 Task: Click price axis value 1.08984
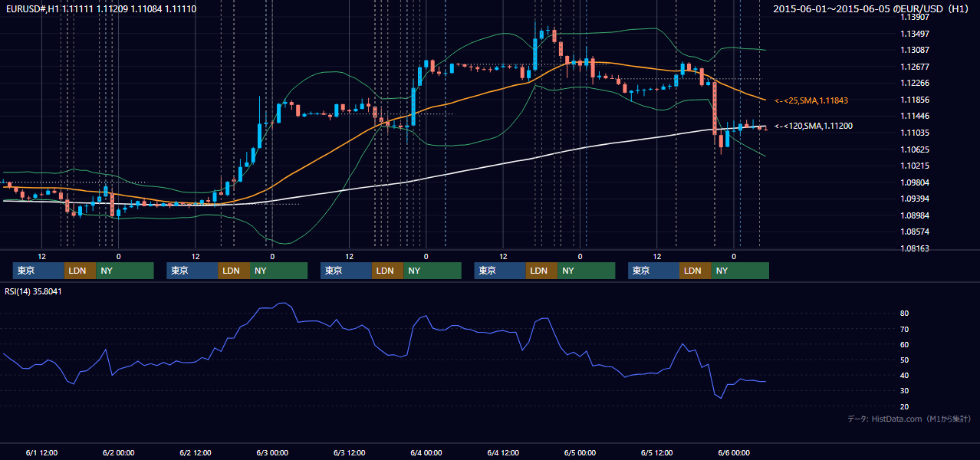[x=915, y=215]
